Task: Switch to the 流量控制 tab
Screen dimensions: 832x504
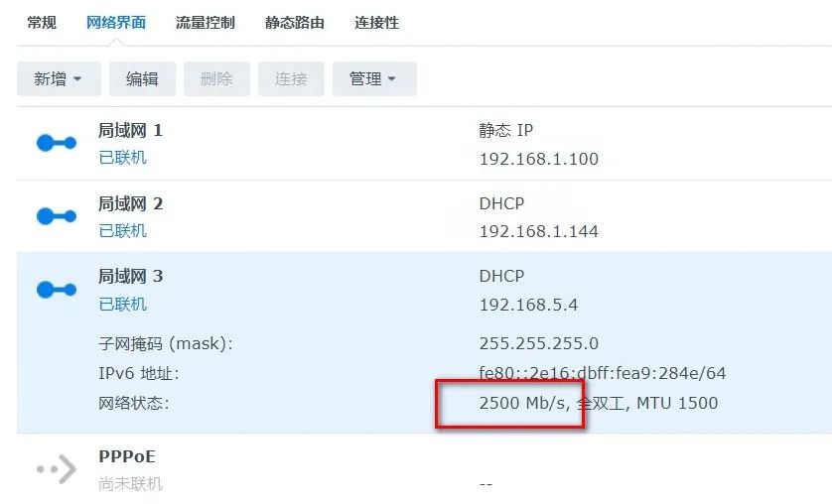Action: tap(206, 23)
